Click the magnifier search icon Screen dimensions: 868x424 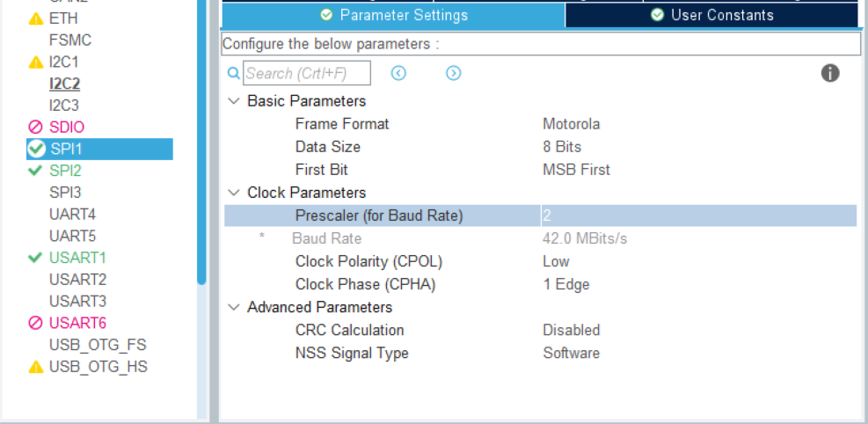233,73
